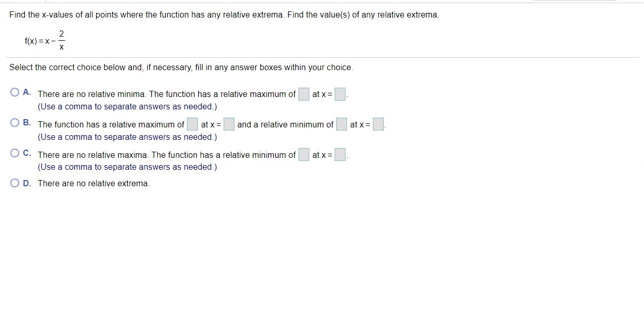Click the relative maximum box in choice B
The image size is (644, 324).
point(192,124)
